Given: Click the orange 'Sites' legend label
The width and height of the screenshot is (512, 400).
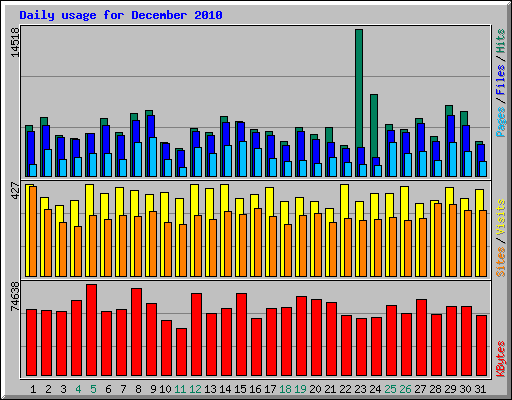Looking at the screenshot, I should (500, 262).
